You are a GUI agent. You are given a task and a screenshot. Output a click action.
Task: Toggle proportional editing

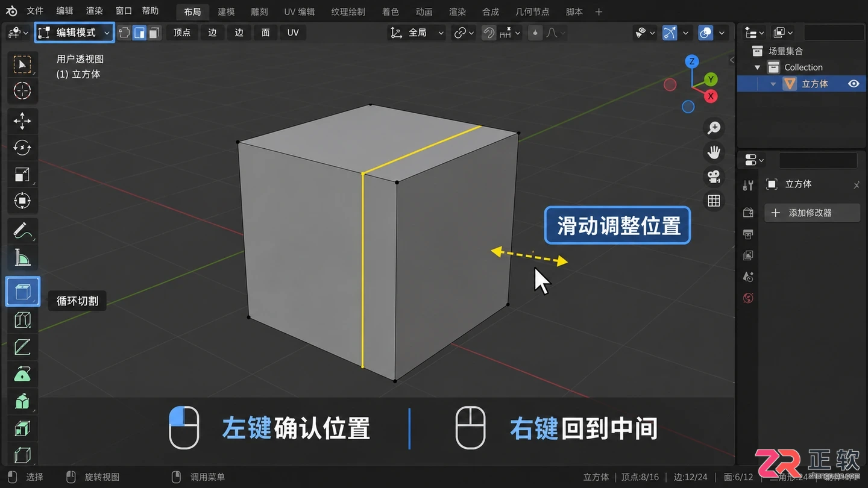coord(535,33)
